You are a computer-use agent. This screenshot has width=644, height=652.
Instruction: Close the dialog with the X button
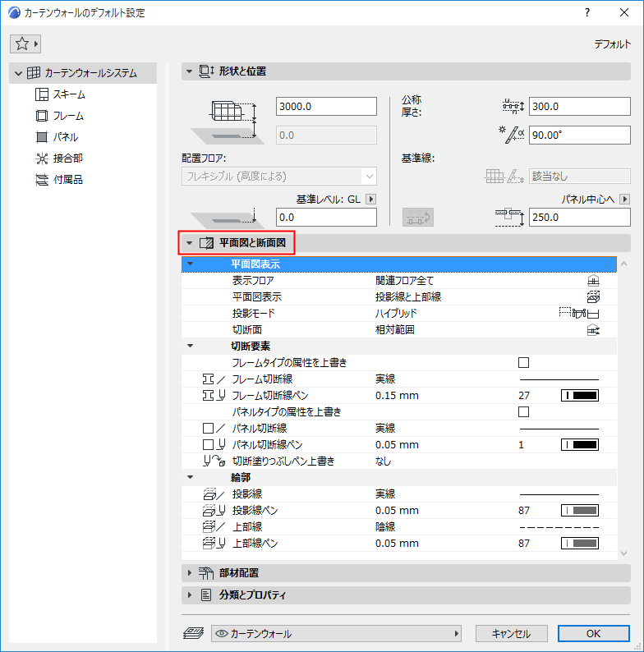[624, 12]
